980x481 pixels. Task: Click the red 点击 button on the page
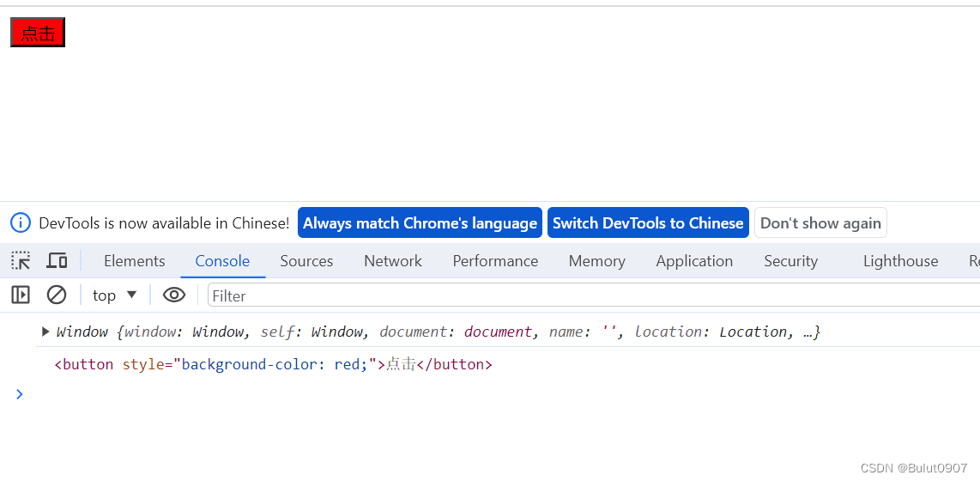pyautogui.click(x=38, y=33)
